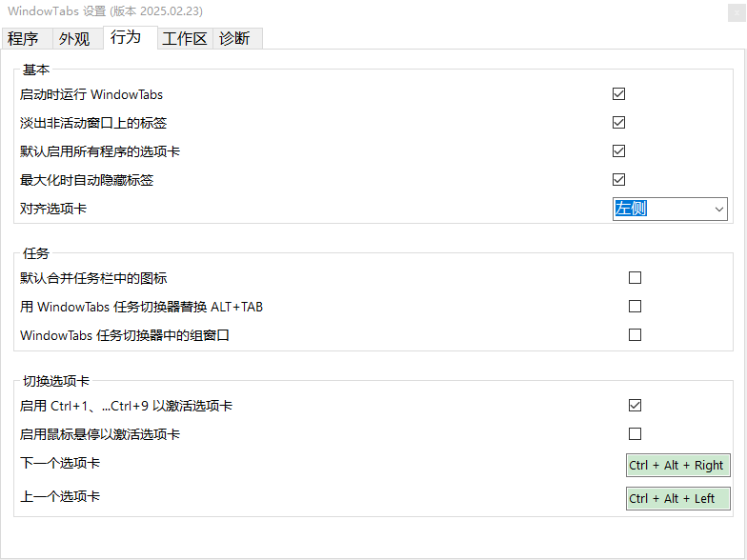Click the 启用鼠标悬停以激活选项卡 label text
The image size is (747, 560).
point(100,434)
